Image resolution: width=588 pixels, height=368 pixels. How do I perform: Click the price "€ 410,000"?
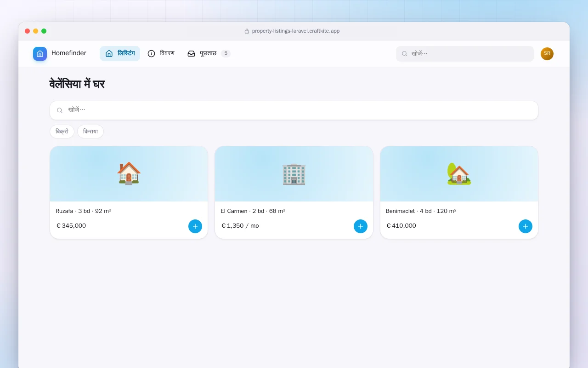401,226
